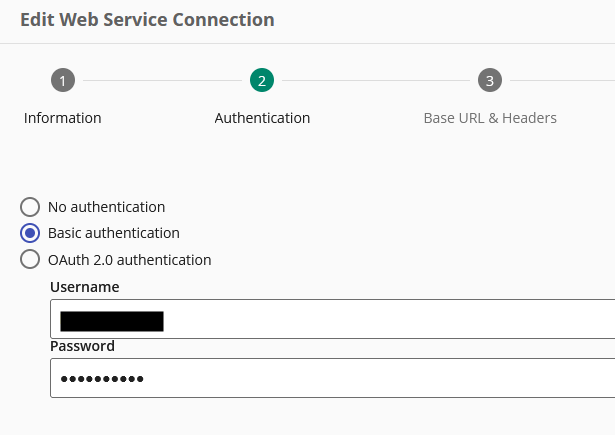615x435 pixels.
Task: Click the progress line between steps 2 and 3
Action: 376,80
